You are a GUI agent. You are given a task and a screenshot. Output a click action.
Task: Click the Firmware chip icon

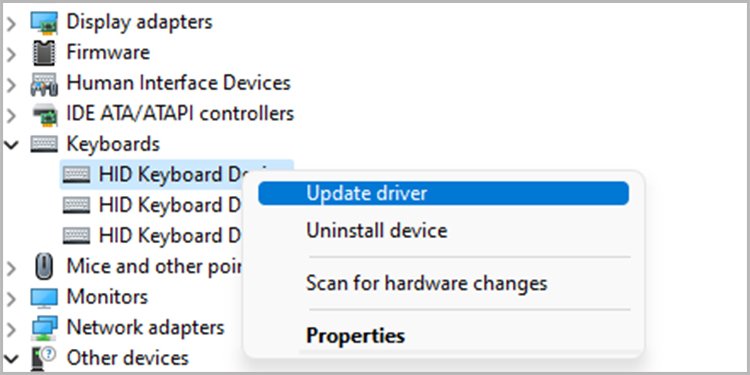(44, 53)
